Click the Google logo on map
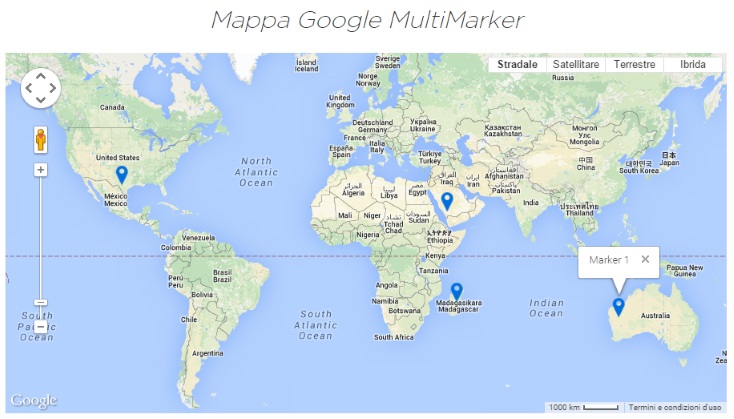This screenshot has width=734, height=419. [x=33, y=401]
